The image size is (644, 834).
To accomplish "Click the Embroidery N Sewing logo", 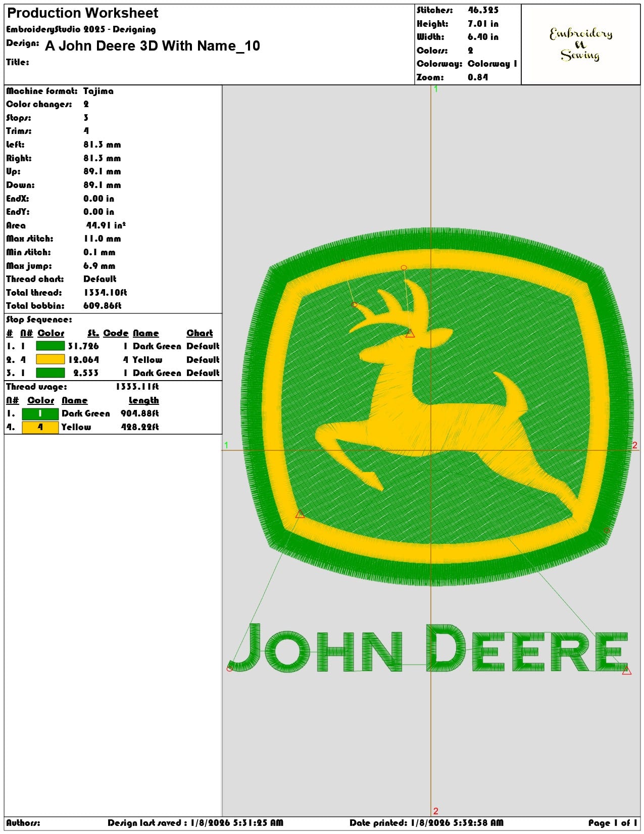I will pyautogui.click(x=581, y=44).
